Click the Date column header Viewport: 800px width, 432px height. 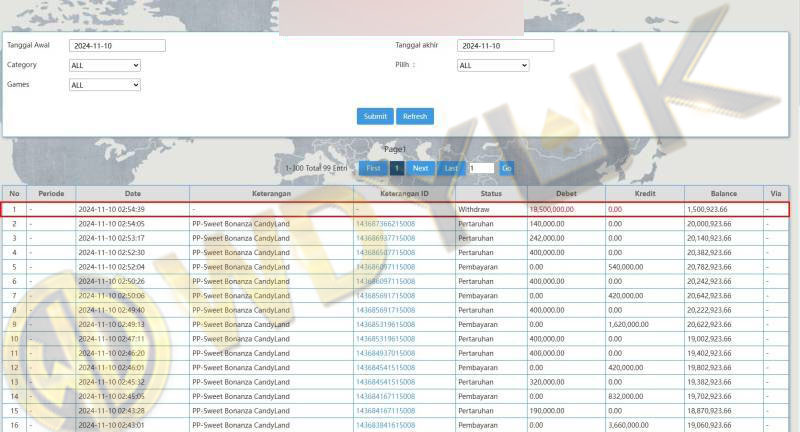[132, 193]
